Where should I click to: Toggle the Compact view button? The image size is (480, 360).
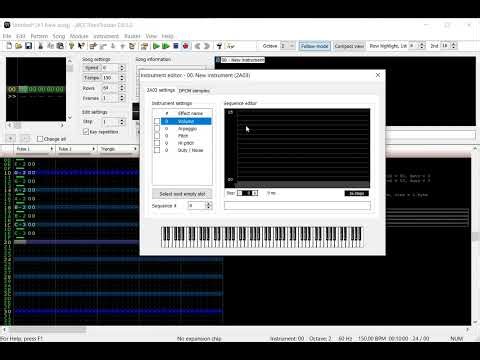click(349, 46)
